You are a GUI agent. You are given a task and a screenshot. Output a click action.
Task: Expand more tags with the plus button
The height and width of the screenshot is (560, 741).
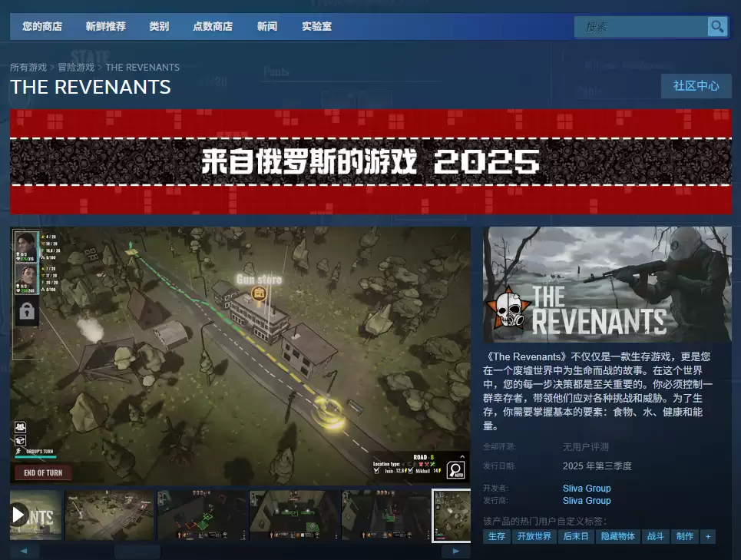(707, 536)
